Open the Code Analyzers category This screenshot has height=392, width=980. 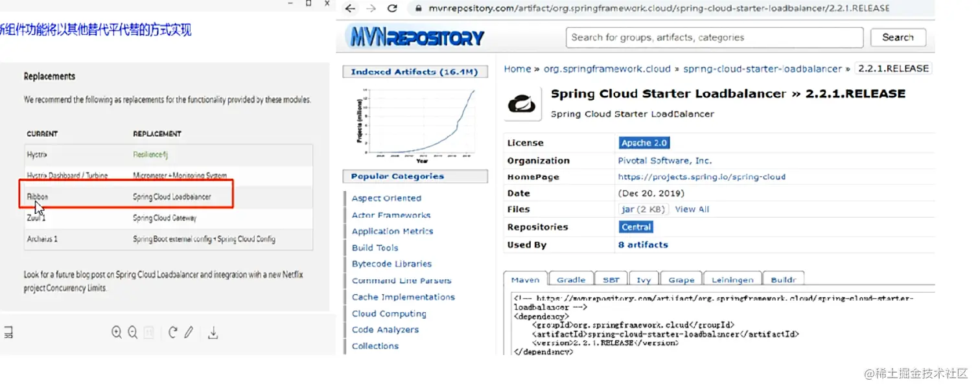click(x=385, y=330)
